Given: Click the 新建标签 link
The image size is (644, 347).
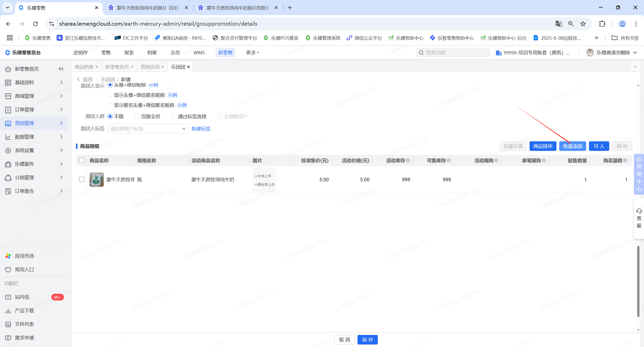Looking at the screenshot, I should (x=201, y=129).
